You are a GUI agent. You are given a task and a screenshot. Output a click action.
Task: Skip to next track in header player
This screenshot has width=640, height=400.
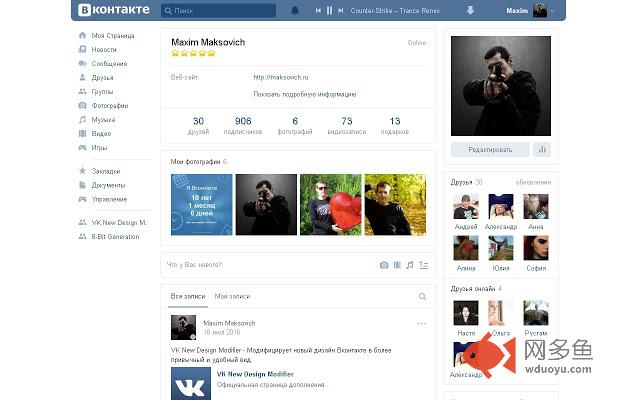click(x=340, y=11)
